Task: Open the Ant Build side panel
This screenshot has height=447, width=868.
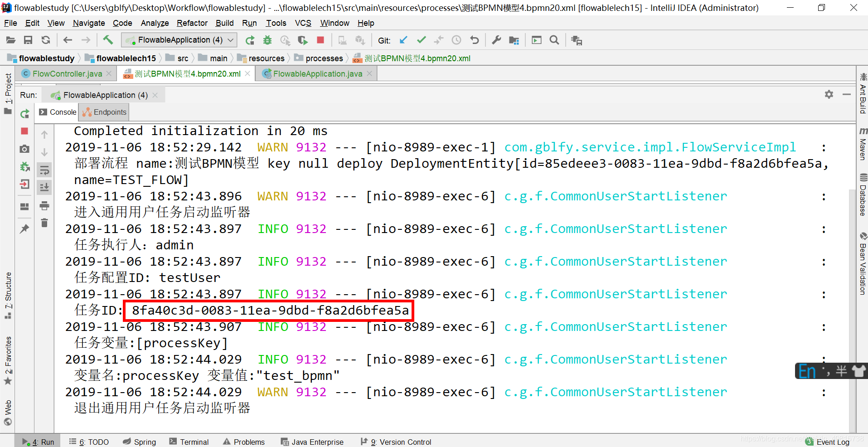Action: click(863, 93)
